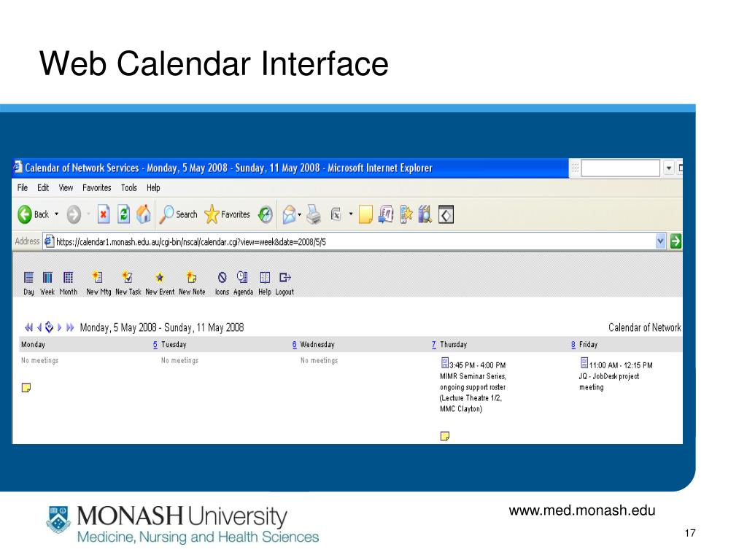Open the Tools menu
The width and height of the screenshot is (747, 560).
[128, 187]
